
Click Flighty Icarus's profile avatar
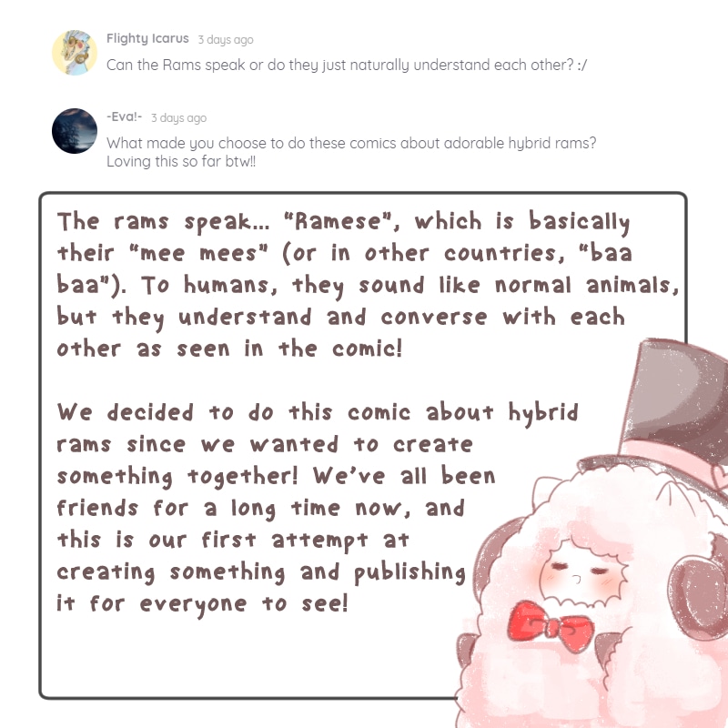click(x=75, y=53)
